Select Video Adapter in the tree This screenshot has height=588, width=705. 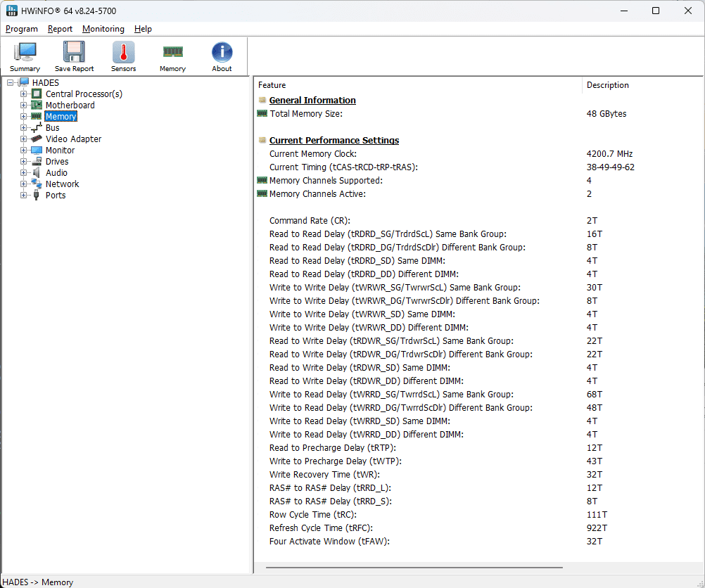point(74,139)
